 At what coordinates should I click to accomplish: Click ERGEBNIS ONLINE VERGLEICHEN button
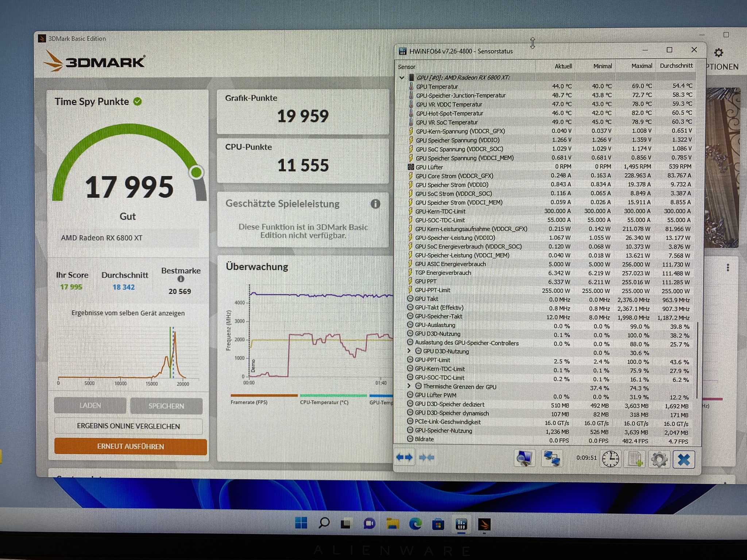tap(128, 426)
